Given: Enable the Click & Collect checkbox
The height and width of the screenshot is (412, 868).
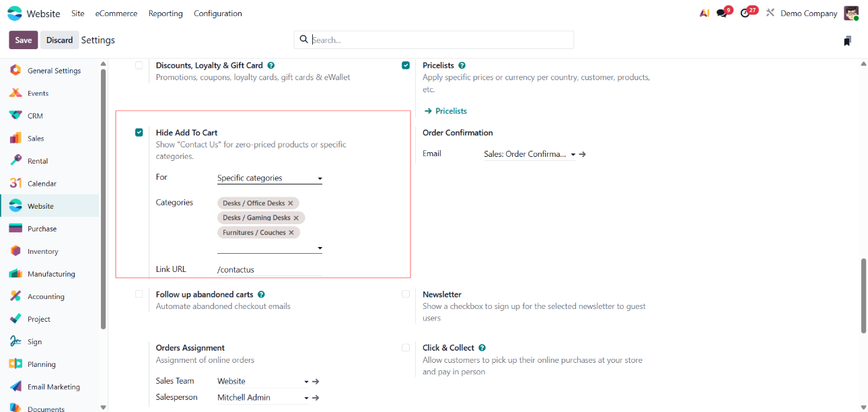Looking at the screenshot, I should (x=406, y=348).
